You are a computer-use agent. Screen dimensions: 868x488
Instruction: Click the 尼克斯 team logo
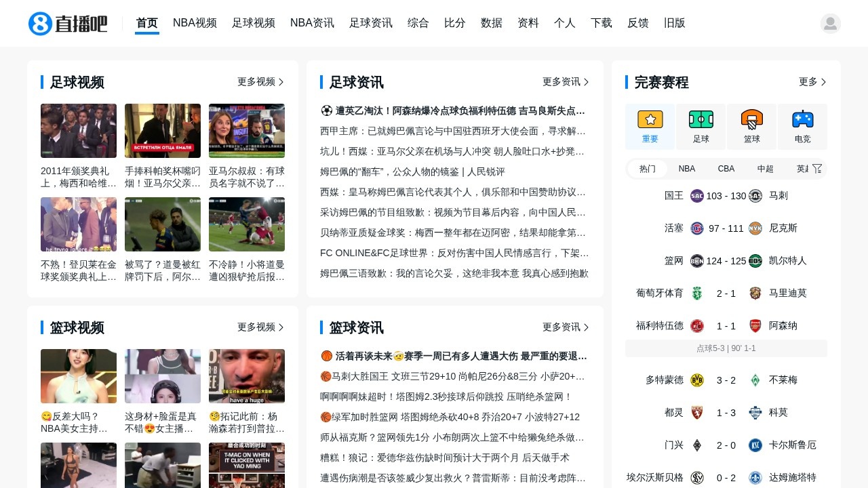755,228
